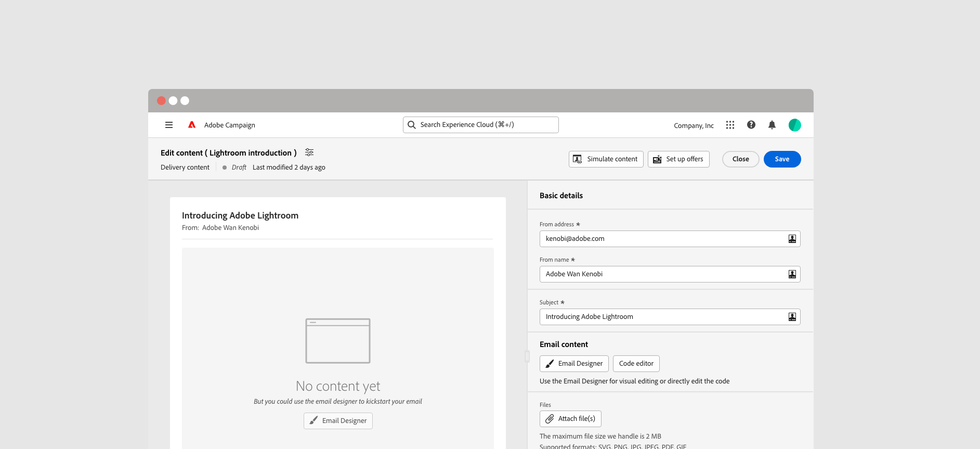Click the Basic details section heading

click(561, 196)
